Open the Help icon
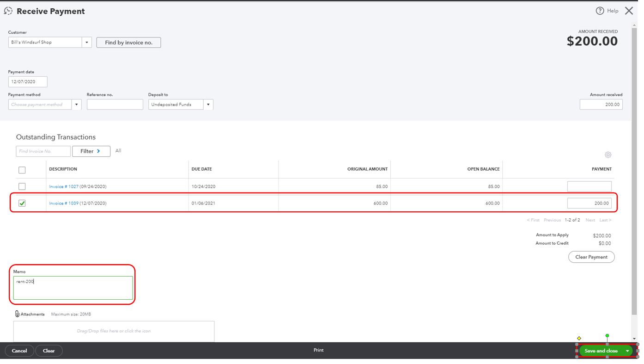 (x=599, y=10)
